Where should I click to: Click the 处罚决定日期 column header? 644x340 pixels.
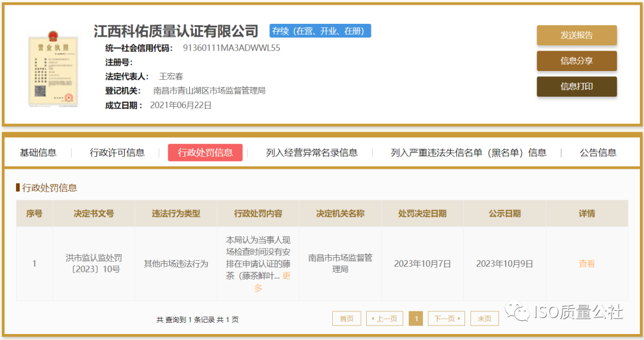[x=422, y=214]
